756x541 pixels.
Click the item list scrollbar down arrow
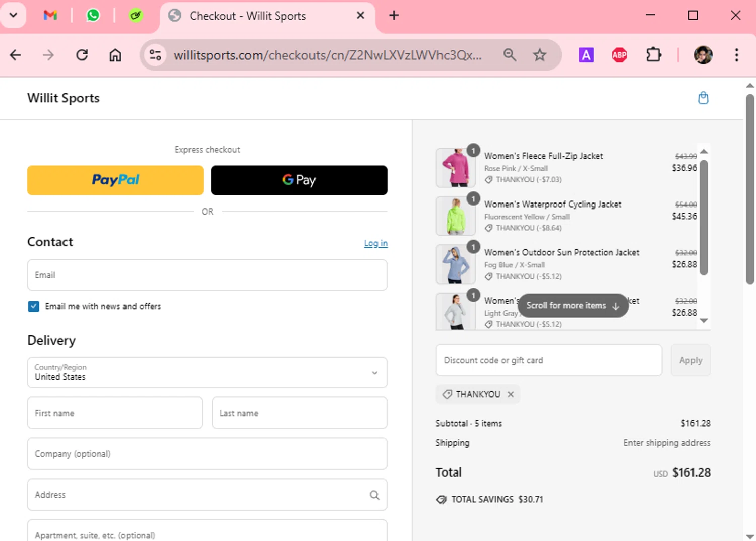click(704, 321)
